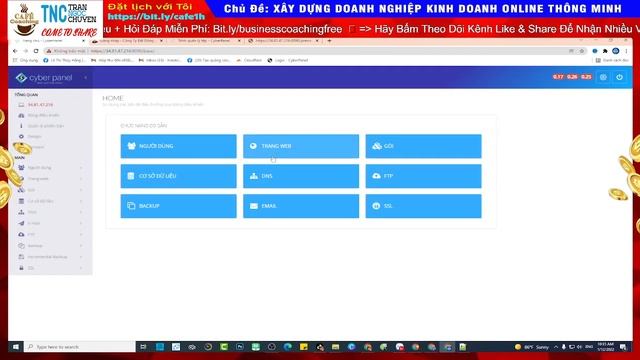Open the Chrome profile avatar
640x360 pixels.
coord(616,51)
